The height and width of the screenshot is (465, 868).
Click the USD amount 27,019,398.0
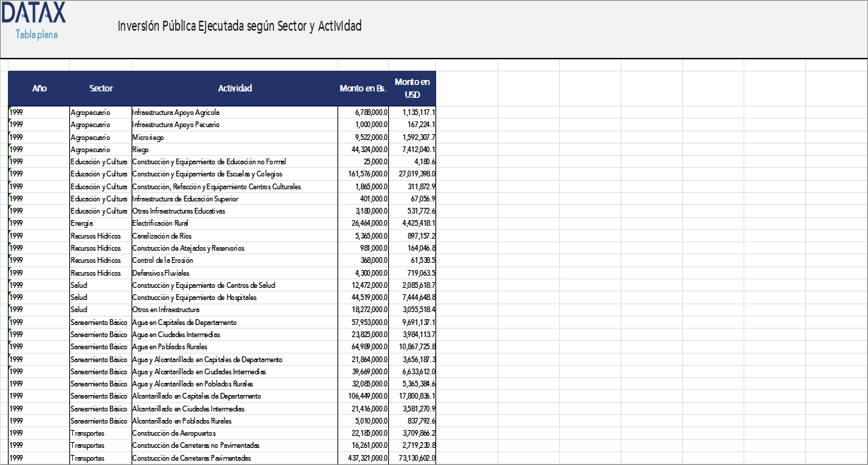tap(413, 174)
